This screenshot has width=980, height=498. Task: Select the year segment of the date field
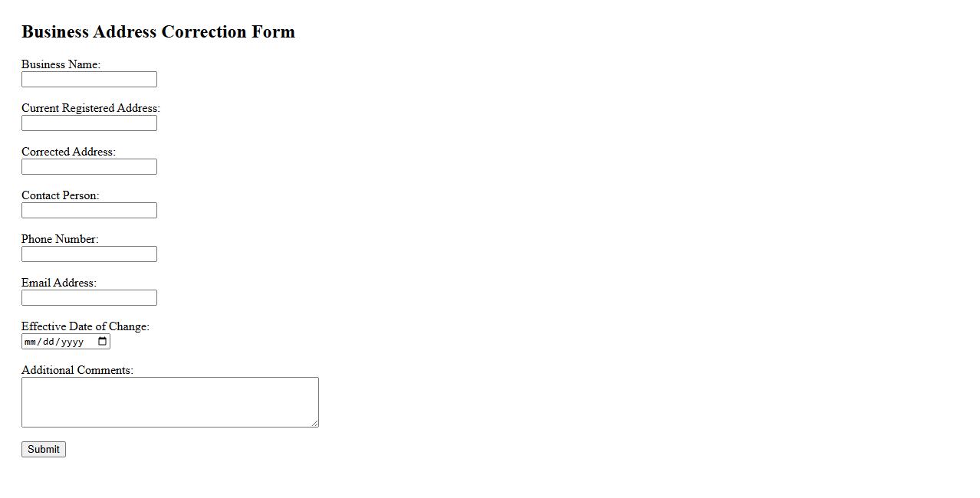pos(72,342)
